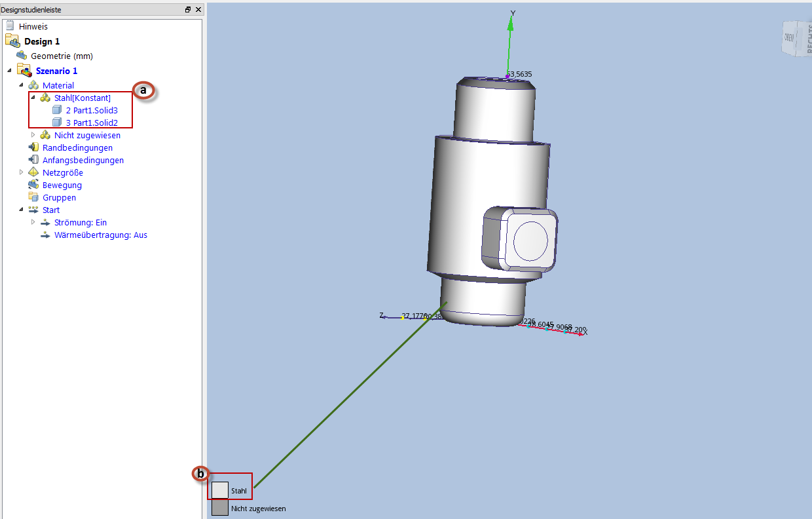Viewport: 812px width, 519px height.
Task: Expand the Strömung: Ein node
Action: [33, 222]
